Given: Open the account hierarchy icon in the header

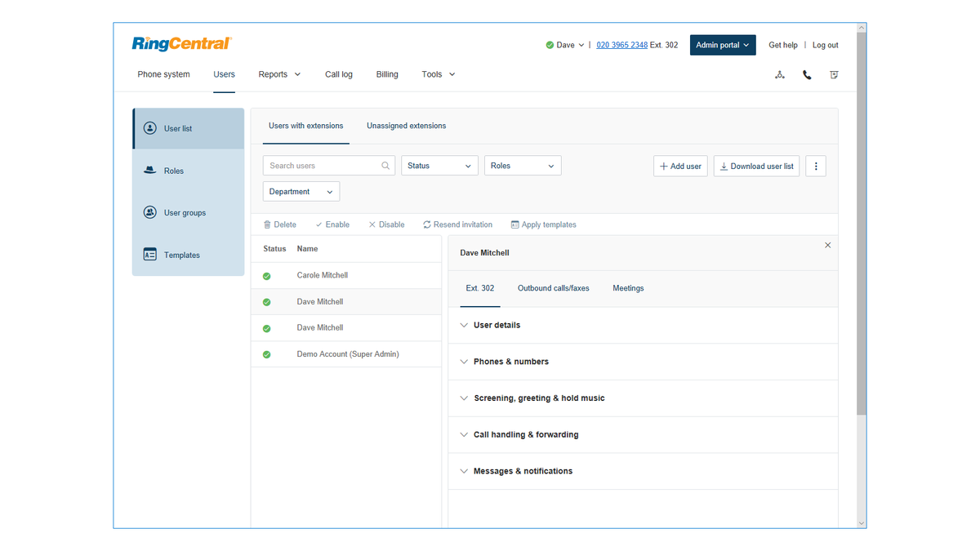Looking at the screenshot, I should coord(779,74).
